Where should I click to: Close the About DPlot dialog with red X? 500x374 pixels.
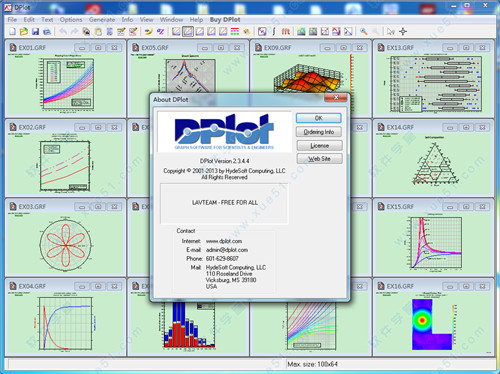(336, 97)
